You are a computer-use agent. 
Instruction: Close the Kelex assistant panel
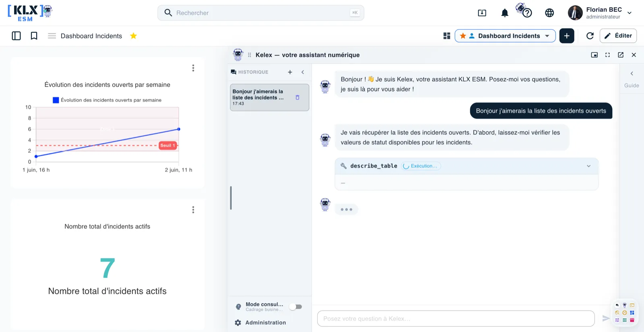pos(634,55)
